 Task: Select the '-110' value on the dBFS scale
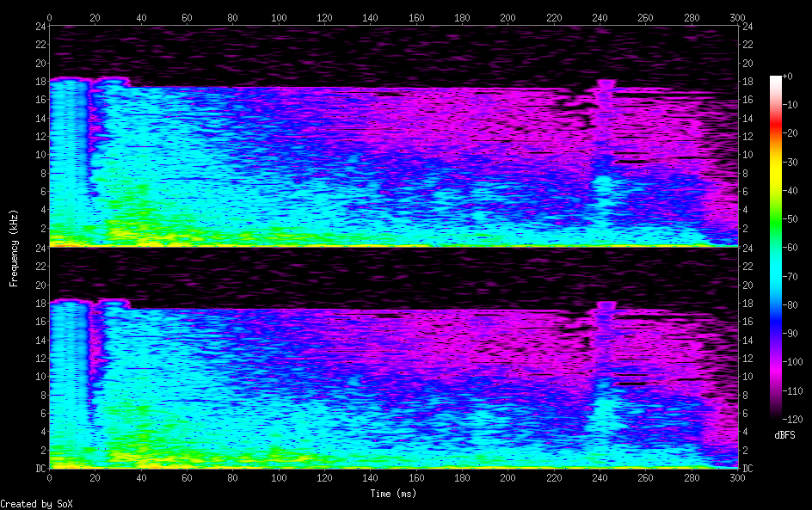[x=793, y=391]
